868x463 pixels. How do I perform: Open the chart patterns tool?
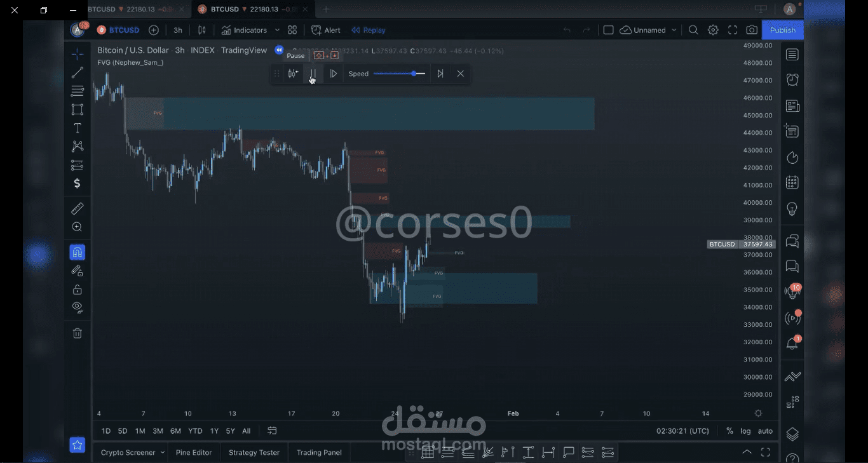tap(77, 146)
